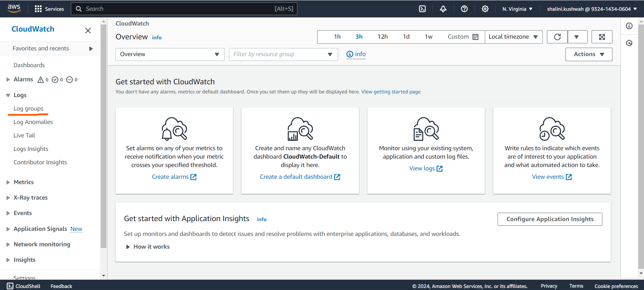
Task: Refresh the Overview dashboard
Action: [x=557, y=37]
